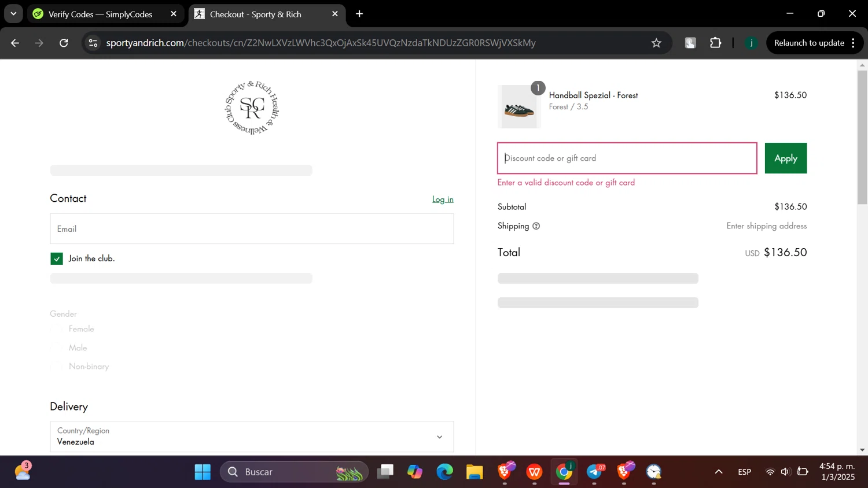Click the Buscar taskbar search box
This screenshot has width=868, height=488.
[294, 472]
